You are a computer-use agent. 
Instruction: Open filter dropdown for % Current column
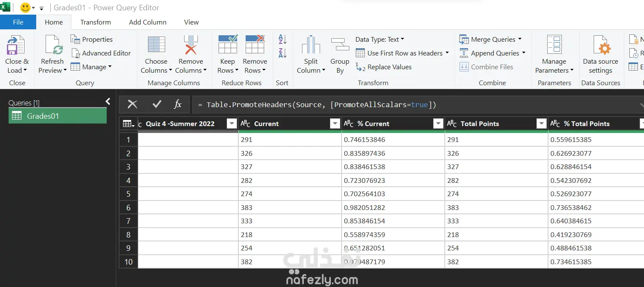pyautogui.click(x=438, y=124)
